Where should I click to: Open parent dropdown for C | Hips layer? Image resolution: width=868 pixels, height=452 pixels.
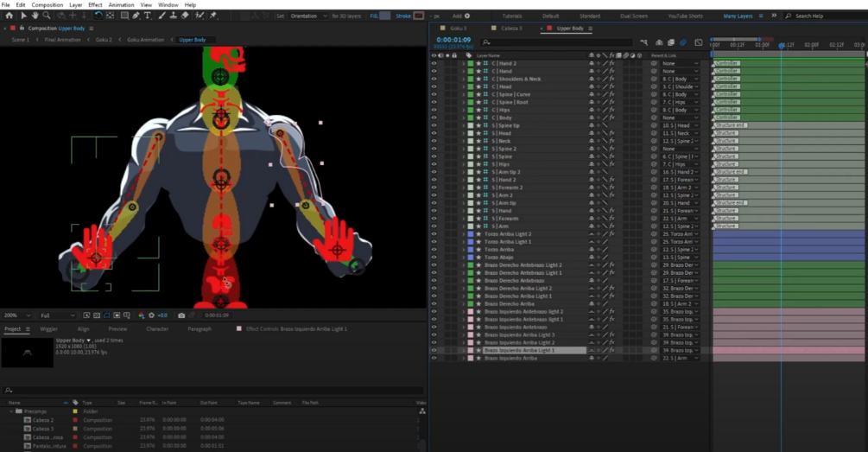(681, 111)
